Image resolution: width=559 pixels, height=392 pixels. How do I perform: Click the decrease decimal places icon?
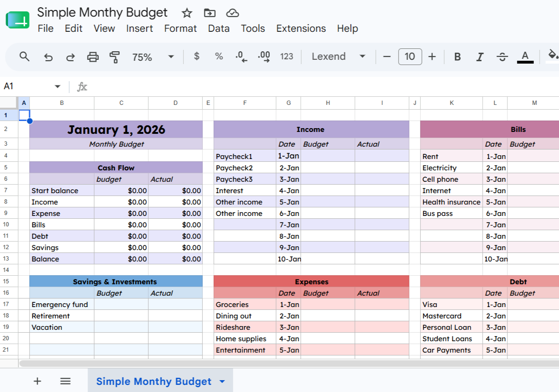241,56
